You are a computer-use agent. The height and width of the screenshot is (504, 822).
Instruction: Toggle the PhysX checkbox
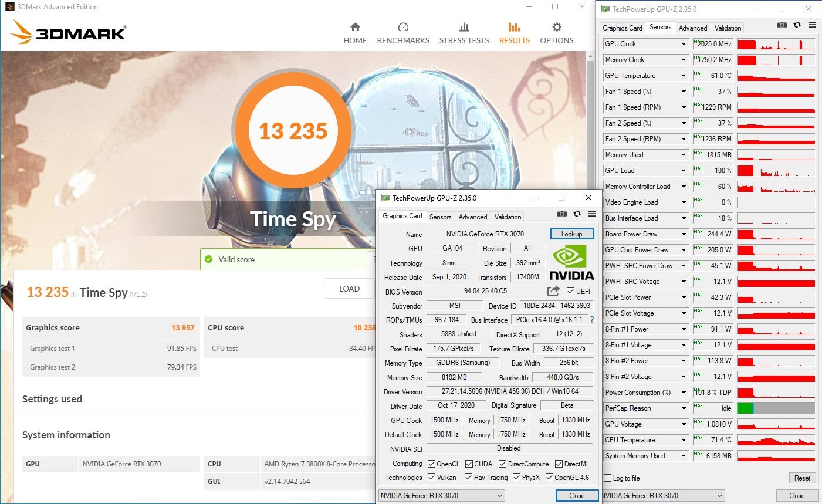[x=516, y=478]
